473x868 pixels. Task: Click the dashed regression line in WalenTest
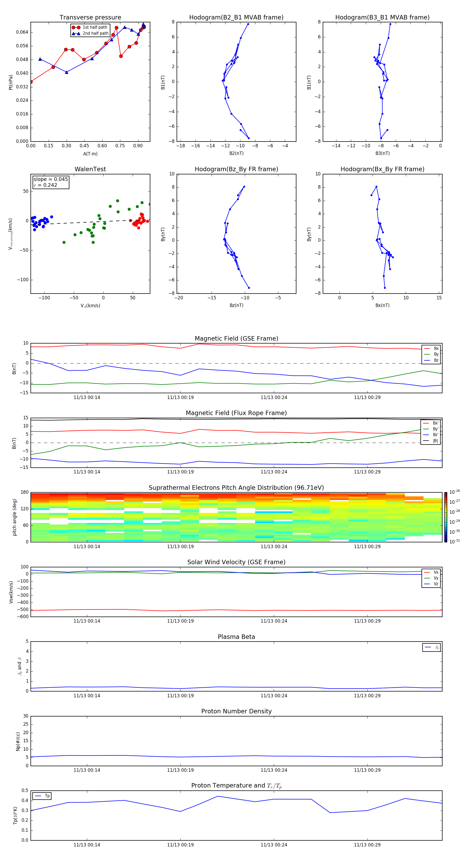tap(90, 222)
